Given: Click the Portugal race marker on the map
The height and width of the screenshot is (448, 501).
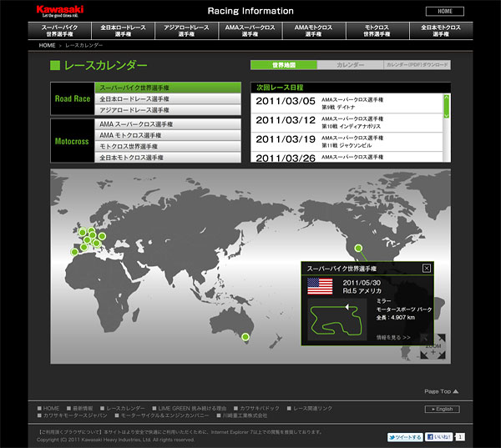Looking at the screenshot, I should click(74, 252).
